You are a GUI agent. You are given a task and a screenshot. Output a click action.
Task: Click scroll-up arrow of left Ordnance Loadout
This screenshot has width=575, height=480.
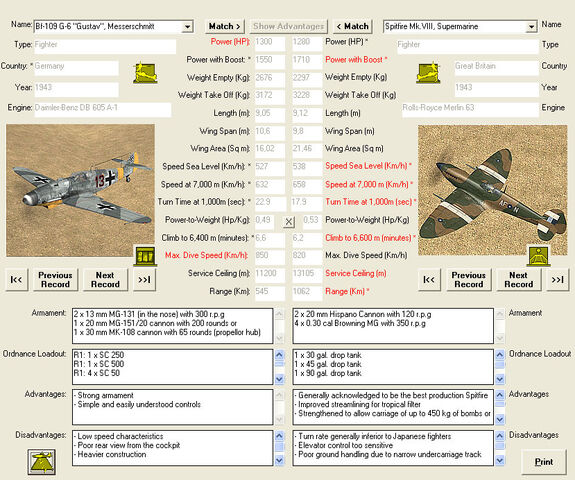279,355
